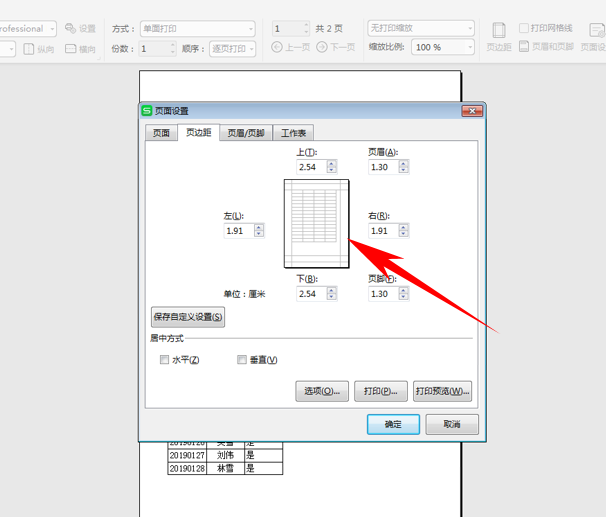The image size is (606, 517).
Task: Confirm with OK (确定) button
Action: coord(393,424)
